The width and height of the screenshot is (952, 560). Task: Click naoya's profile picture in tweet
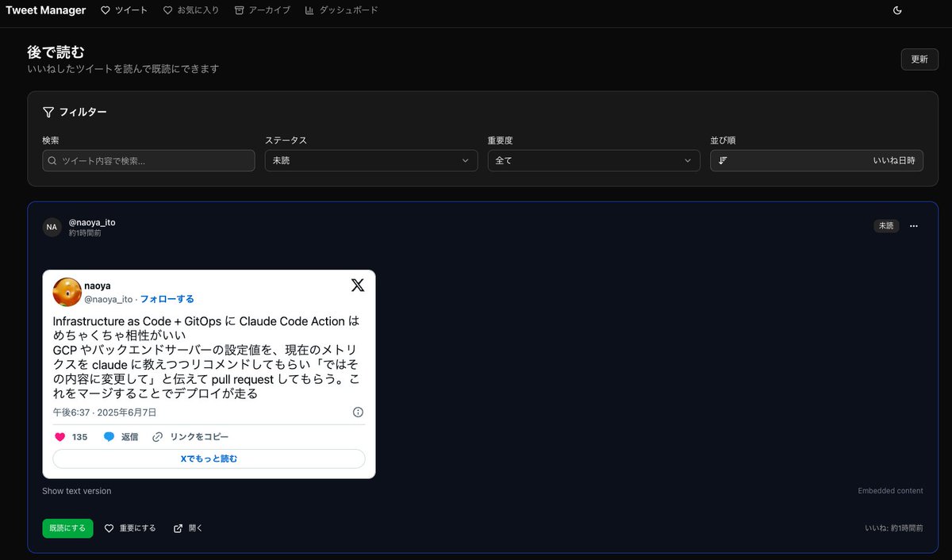click(x=67, y=292)
